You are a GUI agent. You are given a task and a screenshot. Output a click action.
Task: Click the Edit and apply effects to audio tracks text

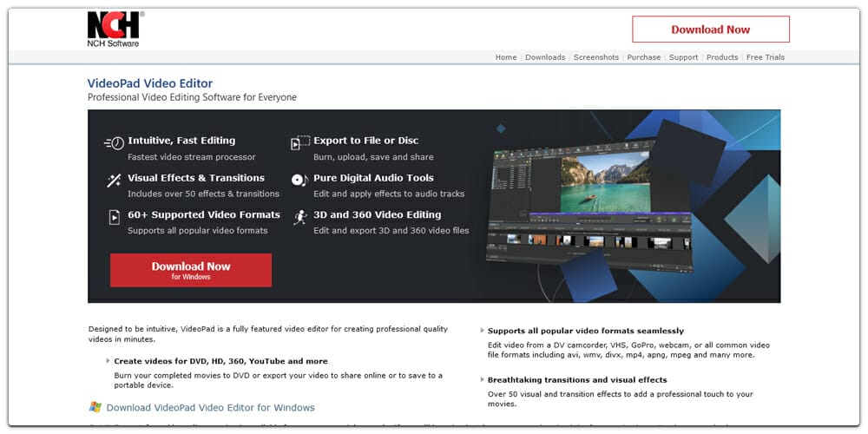(389, 194)
